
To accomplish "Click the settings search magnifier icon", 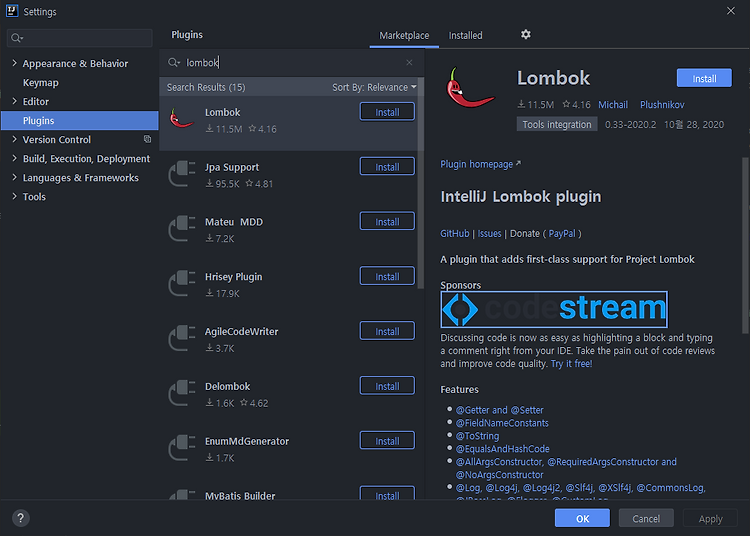I will pos(17,38).
